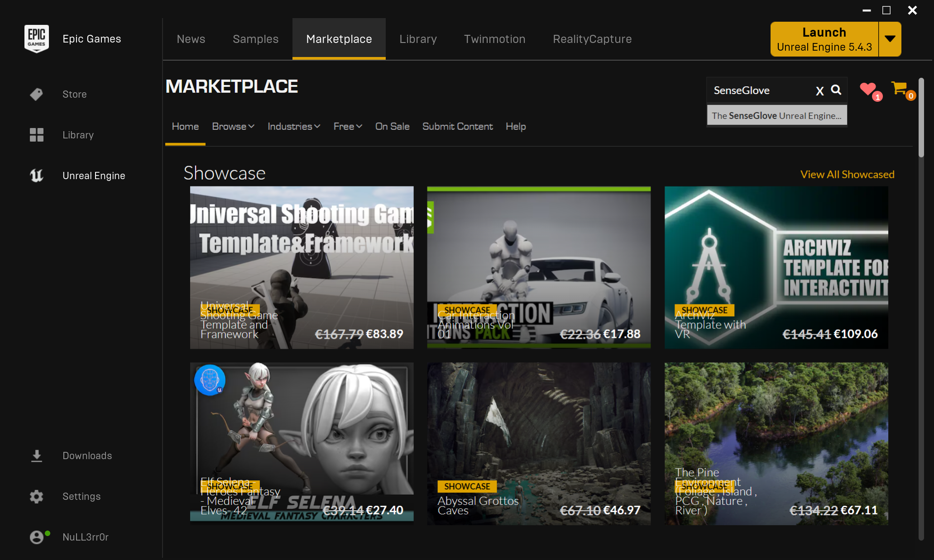Image resolution: width=934 pixels, height=560 pixels.
Task: Open Universal Shooting Game Template thumbnail
Action: coord(302,267)
